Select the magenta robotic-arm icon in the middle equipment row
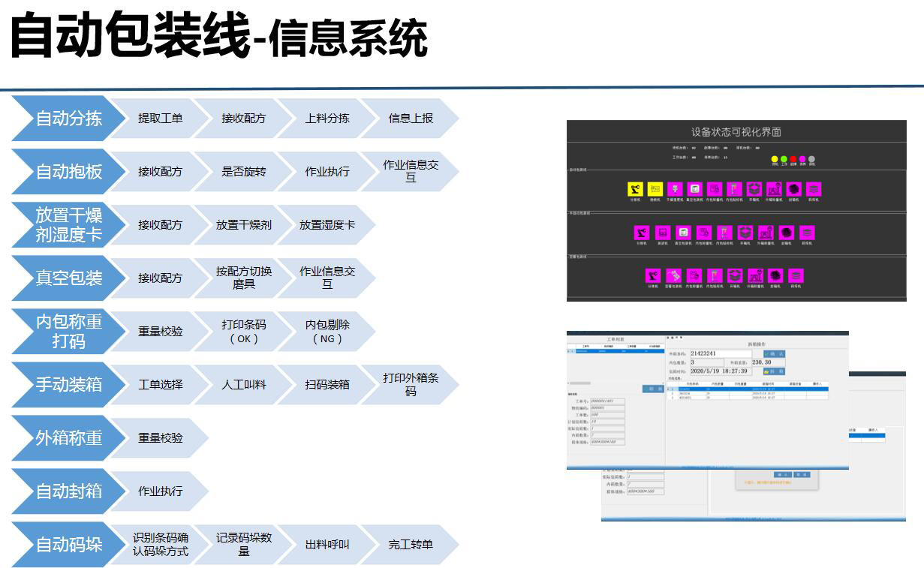 point(642,233)
